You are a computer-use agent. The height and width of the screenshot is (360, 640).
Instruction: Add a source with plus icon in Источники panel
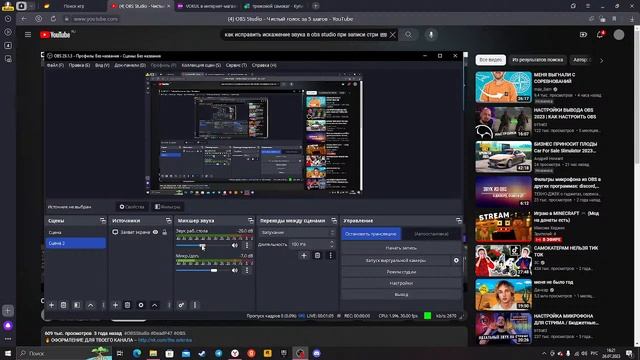tap(116, 305)
